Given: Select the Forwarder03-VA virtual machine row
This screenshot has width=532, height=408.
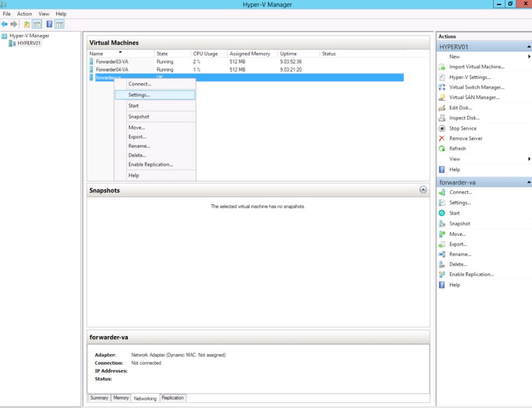Looking at the screenshot, I should (247, 61).
